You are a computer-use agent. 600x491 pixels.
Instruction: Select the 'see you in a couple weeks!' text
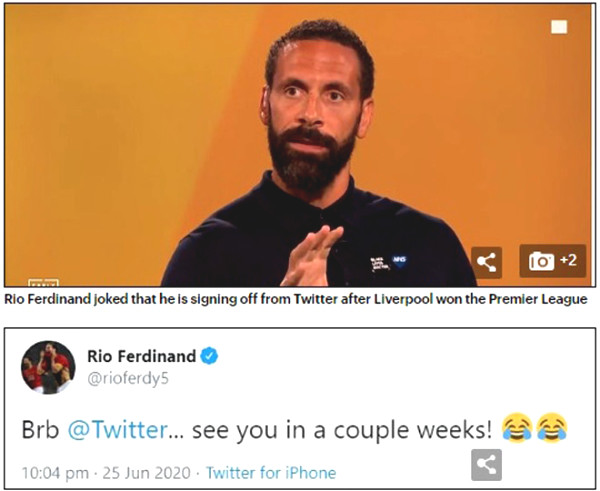click(x=342, y=431)
